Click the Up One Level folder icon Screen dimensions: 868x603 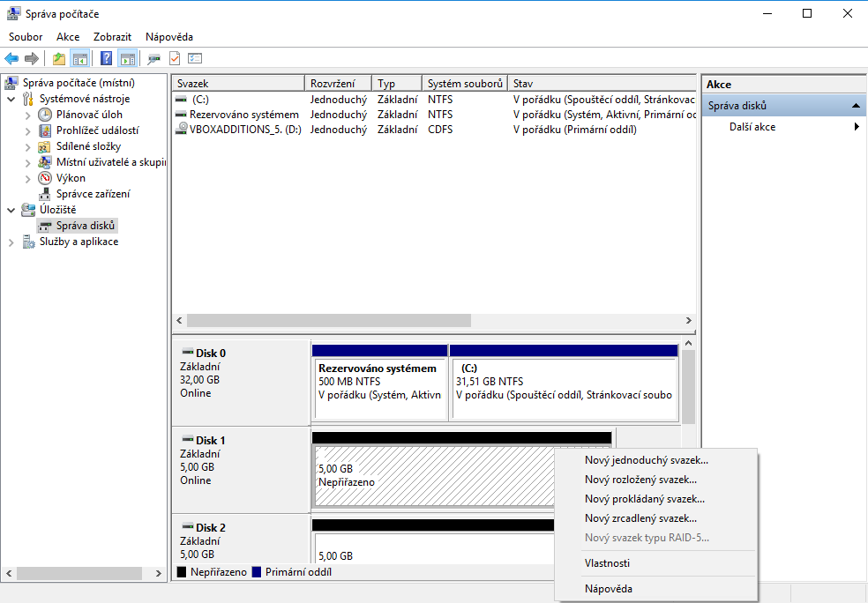(x=59, y=59)
